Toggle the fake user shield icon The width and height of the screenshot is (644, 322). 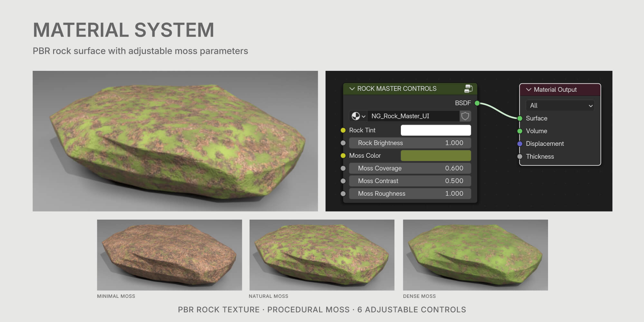coord(465,116)
